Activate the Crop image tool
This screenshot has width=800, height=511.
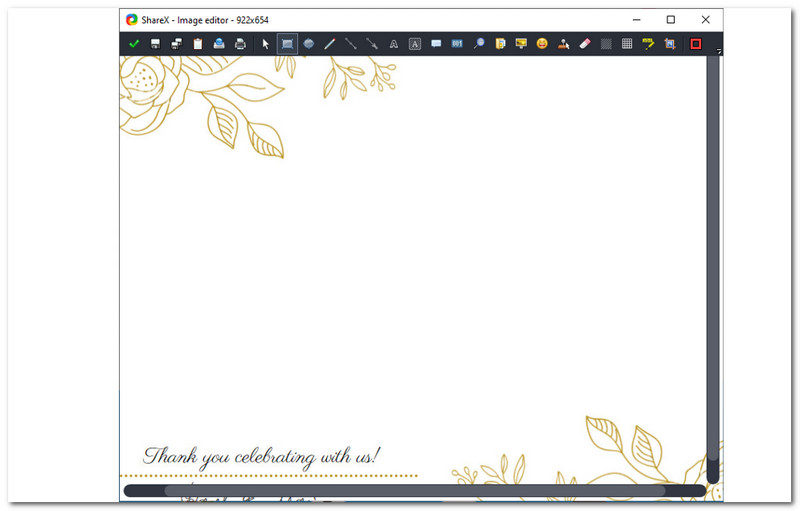670,44
